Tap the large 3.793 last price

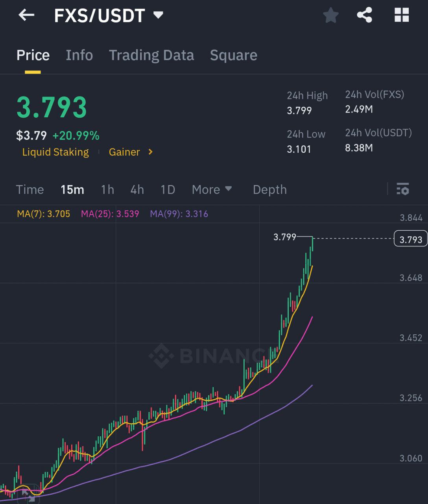[x=52, y=107]
